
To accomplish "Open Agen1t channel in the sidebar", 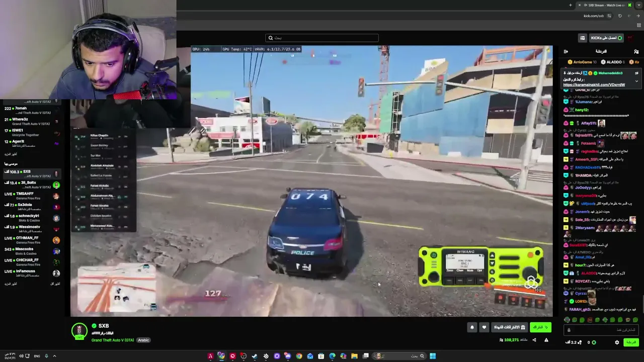I will [x=32, y=144].
